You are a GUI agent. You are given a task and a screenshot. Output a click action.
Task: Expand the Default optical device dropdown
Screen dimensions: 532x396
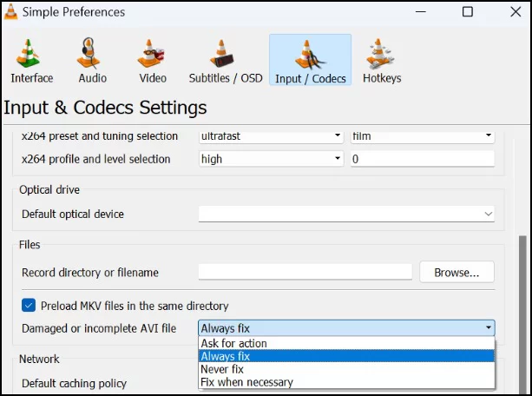click(346, 214)
